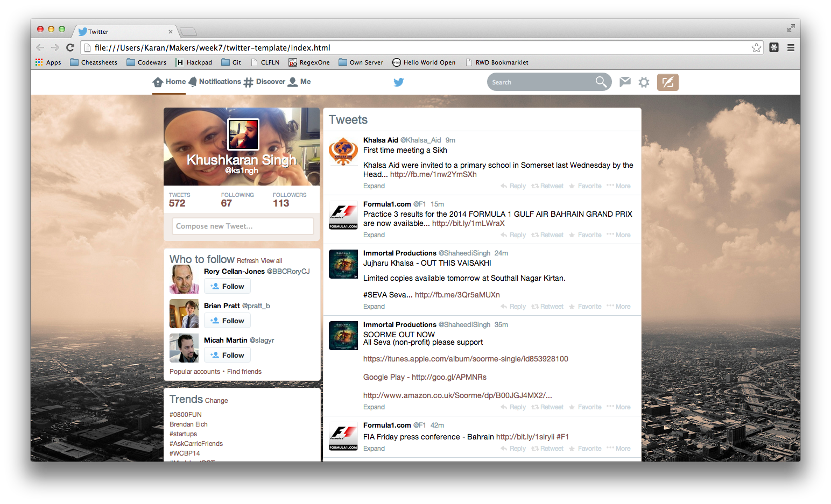Open the Notifications tab

pyautogui.click(x=214, y=82)
